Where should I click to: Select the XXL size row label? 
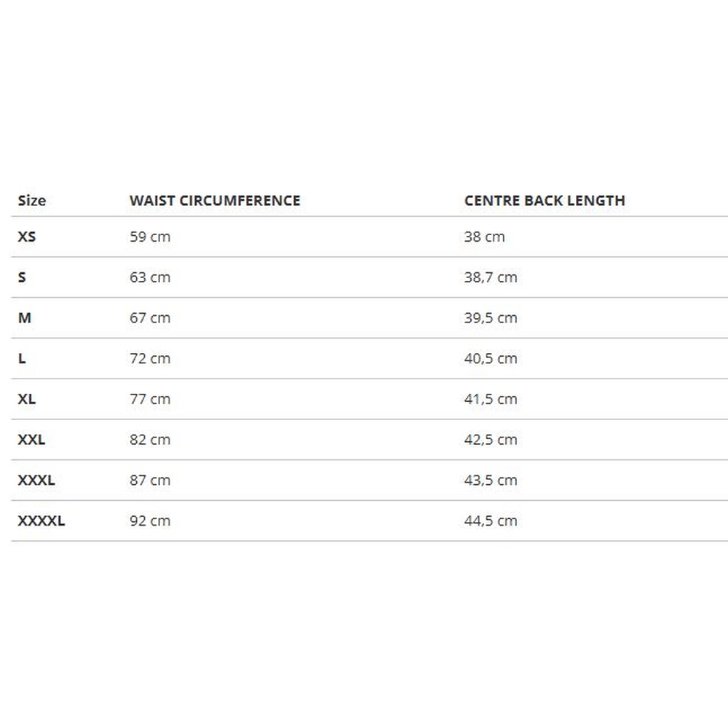coord(31,440)
